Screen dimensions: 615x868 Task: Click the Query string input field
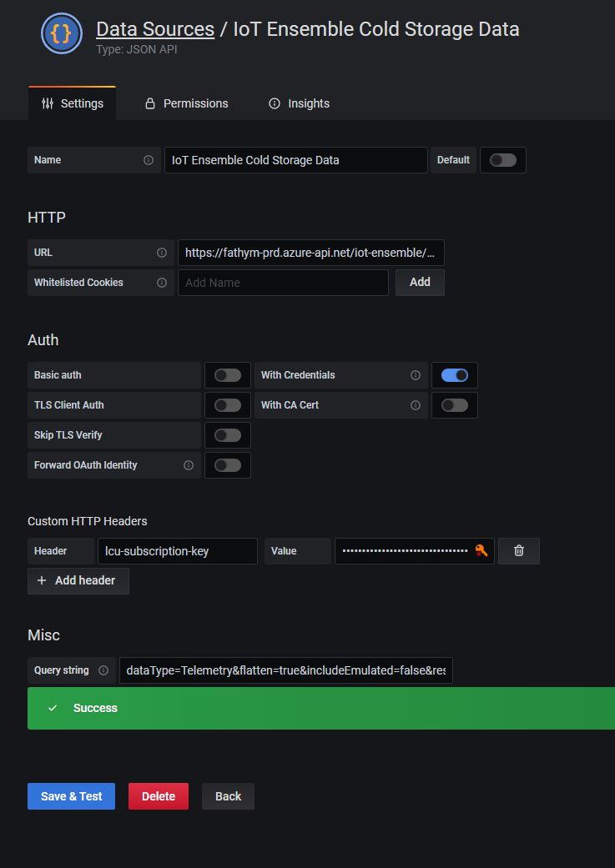(x=286, y=670)
